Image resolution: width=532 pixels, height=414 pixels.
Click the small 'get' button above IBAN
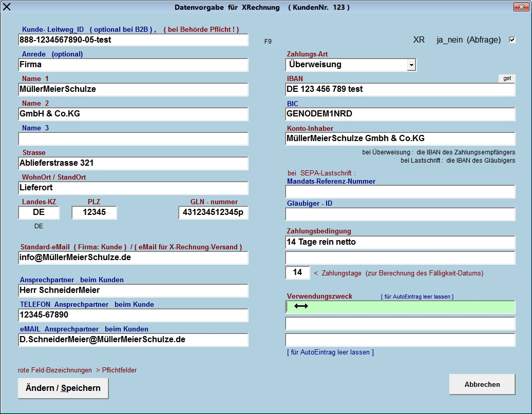pos(507,78)
